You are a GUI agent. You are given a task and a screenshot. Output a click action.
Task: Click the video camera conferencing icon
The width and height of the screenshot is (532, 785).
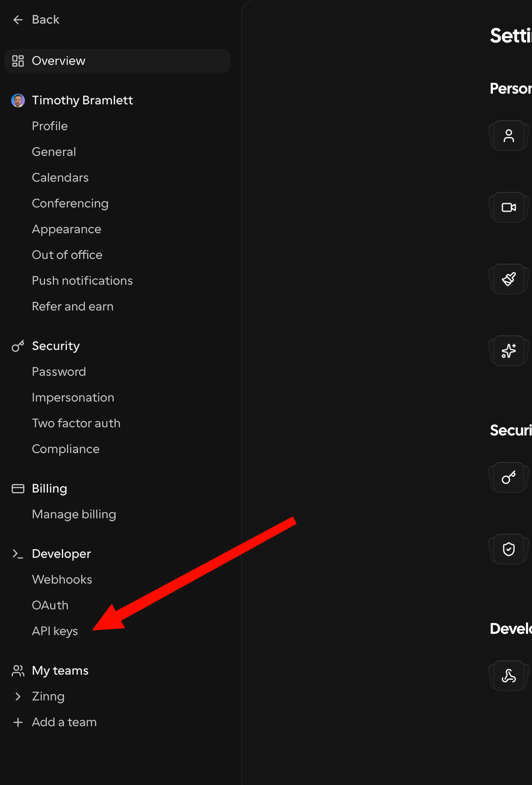[509, 207]
